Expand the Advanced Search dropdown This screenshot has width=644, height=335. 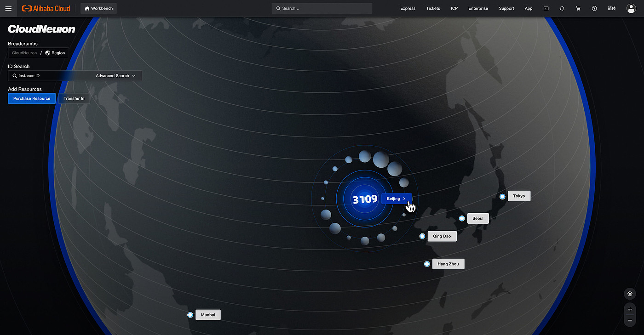pyautogui.click(x=115, y=75)
